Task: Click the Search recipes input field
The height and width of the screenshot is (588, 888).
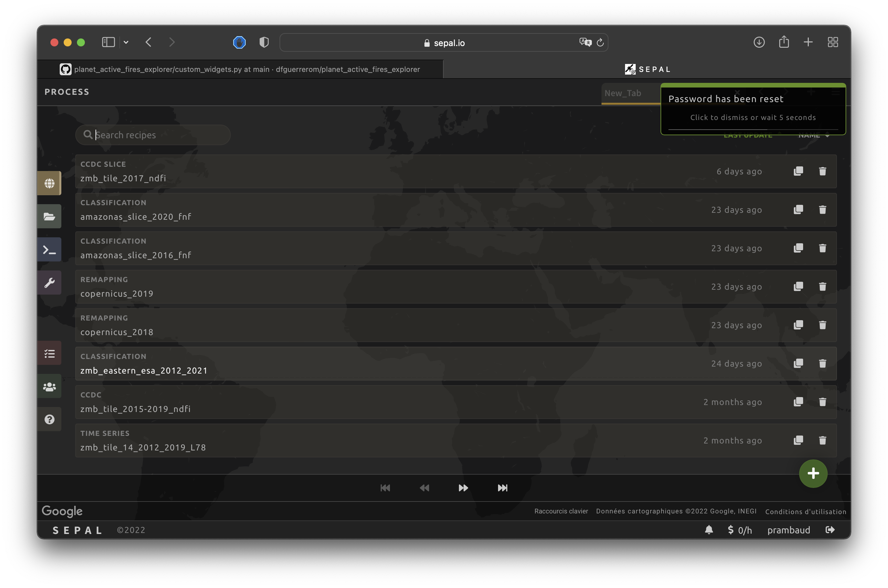Action: (x=158, y=135)
